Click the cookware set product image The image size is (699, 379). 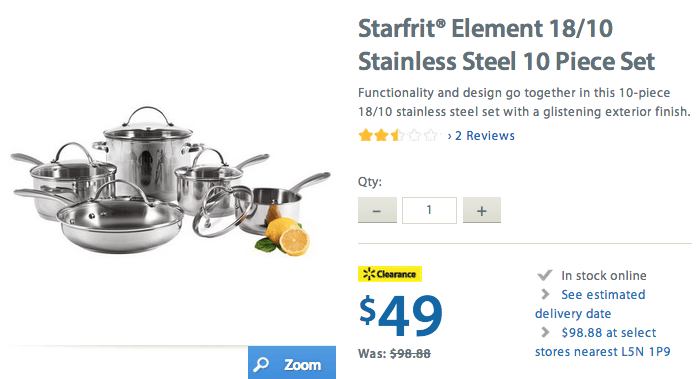click(170, 181)
